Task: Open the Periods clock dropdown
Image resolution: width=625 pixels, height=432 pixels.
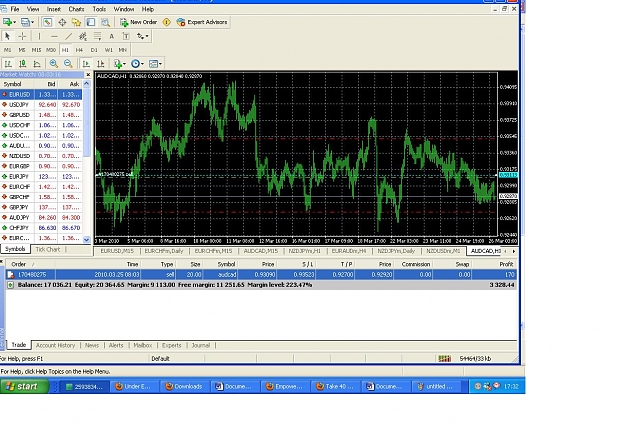Action: 137,64
